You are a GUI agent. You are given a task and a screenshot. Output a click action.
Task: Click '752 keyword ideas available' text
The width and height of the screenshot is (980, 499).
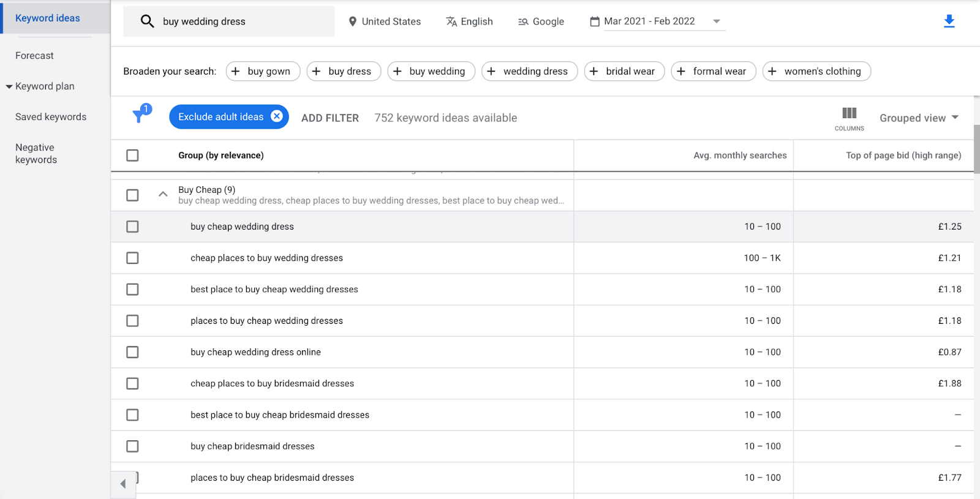(x=446, y=118)
